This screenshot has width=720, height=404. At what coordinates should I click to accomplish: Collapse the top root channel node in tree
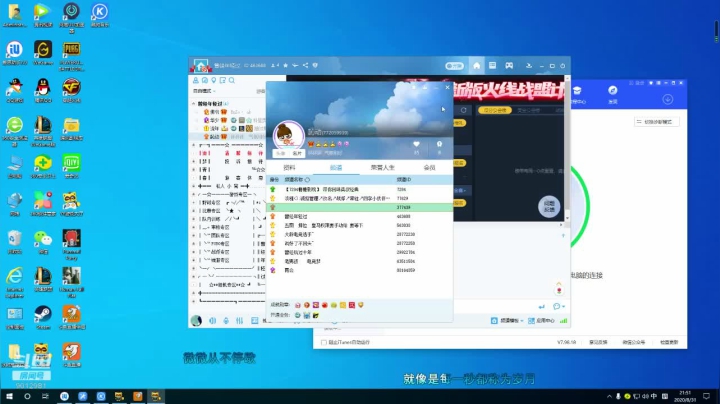[193, 104]
